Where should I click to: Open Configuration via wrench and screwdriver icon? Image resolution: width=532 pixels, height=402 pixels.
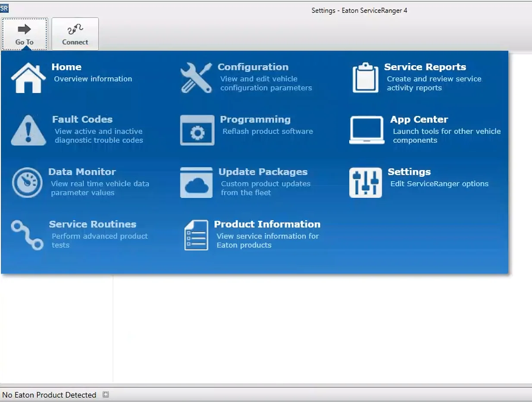tap(196, 78)
